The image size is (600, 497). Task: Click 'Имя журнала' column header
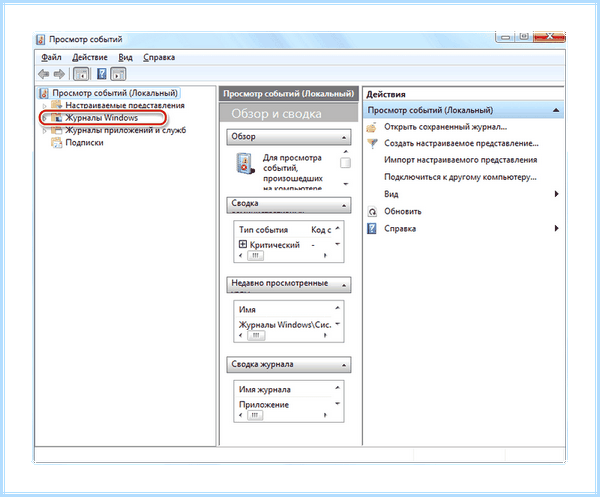265,390
